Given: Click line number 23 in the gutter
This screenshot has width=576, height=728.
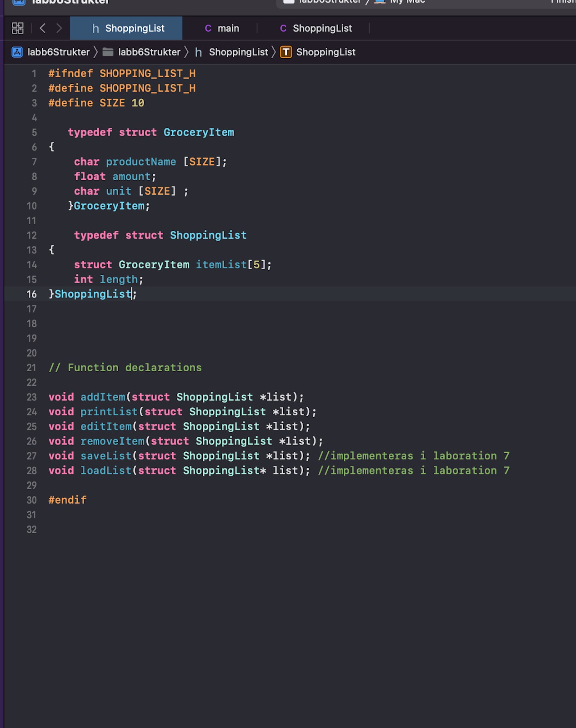Looking at the screenshot, I should 31,397.
